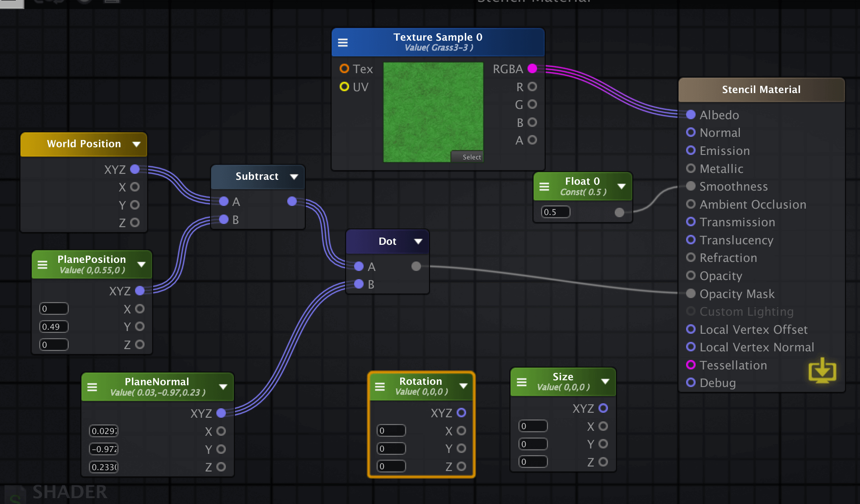Click Rotation XYZ output port
This screenshot has width=860, height=504.
[x=461, y=412]
